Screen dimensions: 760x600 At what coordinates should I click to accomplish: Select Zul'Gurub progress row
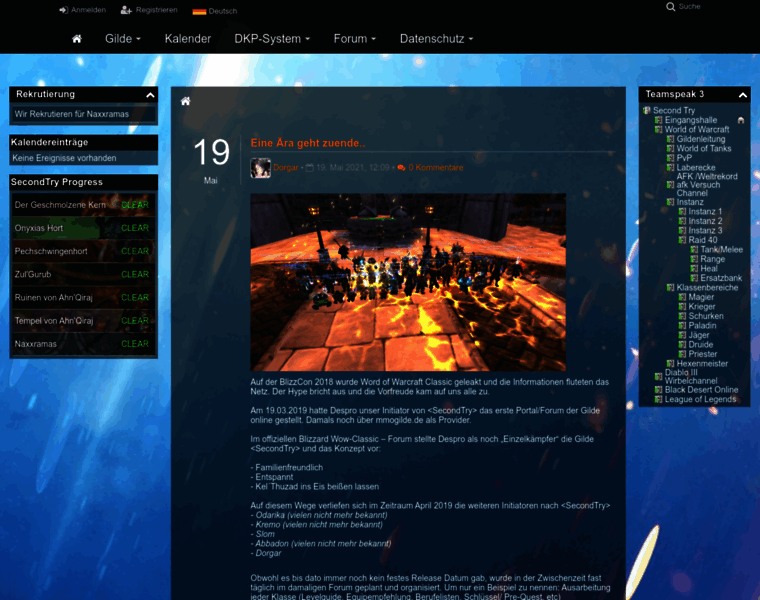[x=83, y=274]
